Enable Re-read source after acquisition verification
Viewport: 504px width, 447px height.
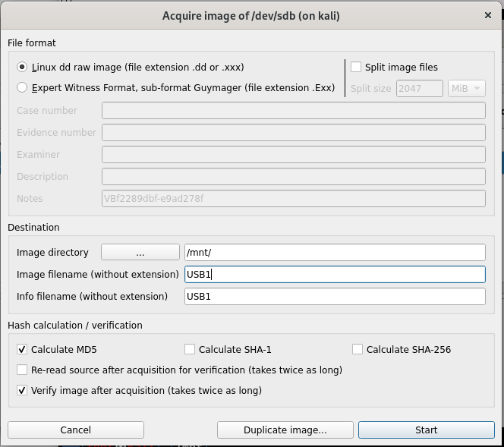point(22,370)
